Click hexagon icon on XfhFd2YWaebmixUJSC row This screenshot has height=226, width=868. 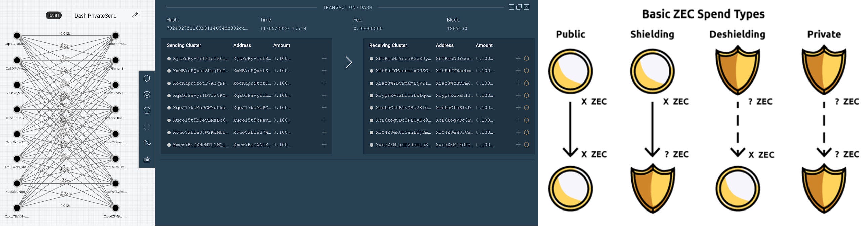click(x=527, y=71)
